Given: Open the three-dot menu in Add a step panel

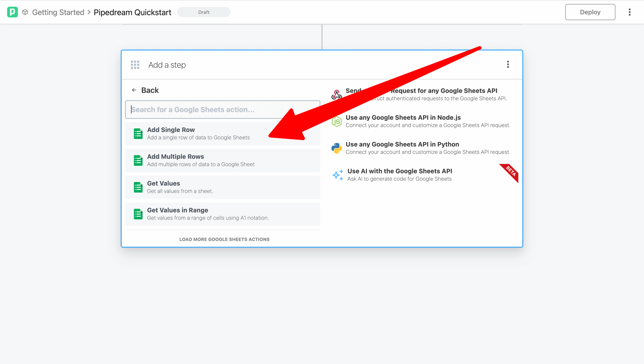Looking at the screenshot, I should 508,65.
